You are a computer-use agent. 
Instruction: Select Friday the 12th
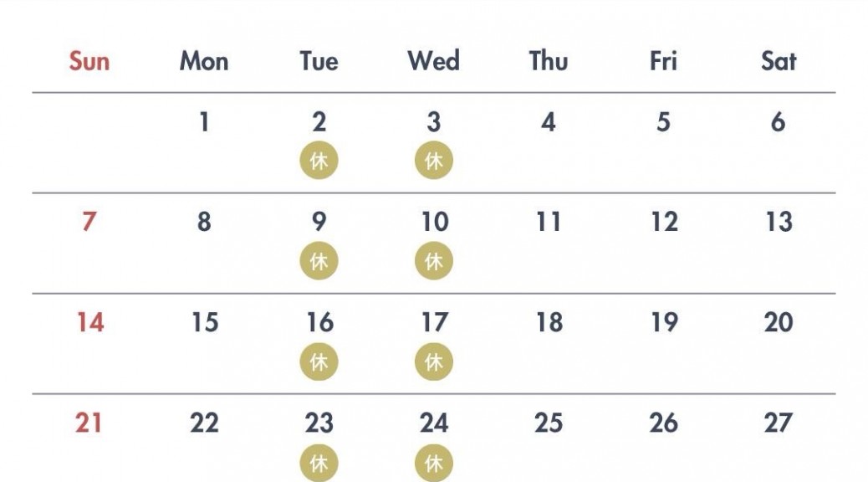[x=664, y=223]
